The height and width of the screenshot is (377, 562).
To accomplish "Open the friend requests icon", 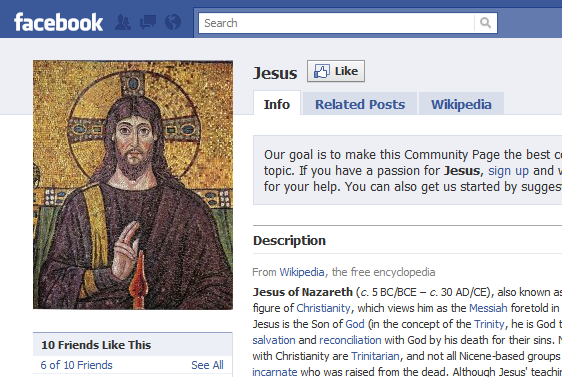I will tap(123, 23).
